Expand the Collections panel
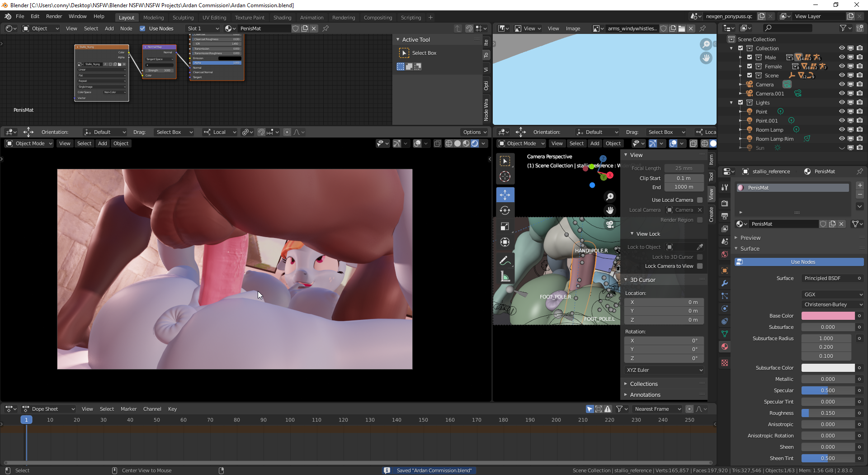 point(644,384)
